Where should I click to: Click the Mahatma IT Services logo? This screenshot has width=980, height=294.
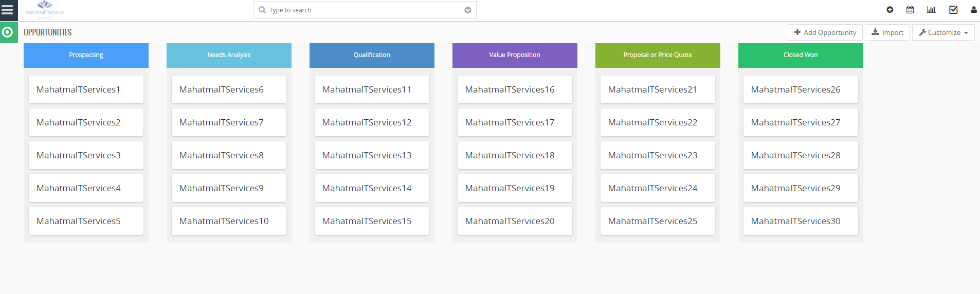point(45,9)
